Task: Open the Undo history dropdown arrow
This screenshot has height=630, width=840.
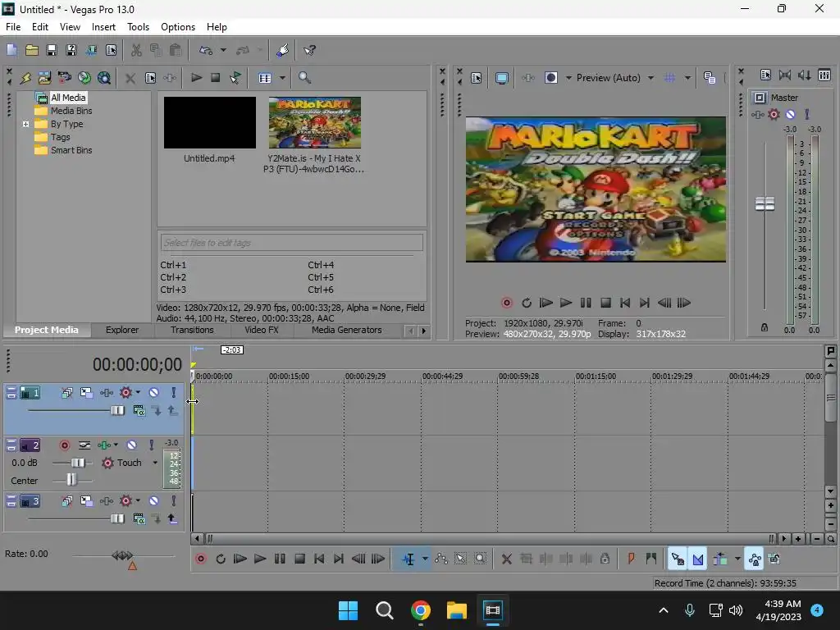Action: tap(223, 50)
